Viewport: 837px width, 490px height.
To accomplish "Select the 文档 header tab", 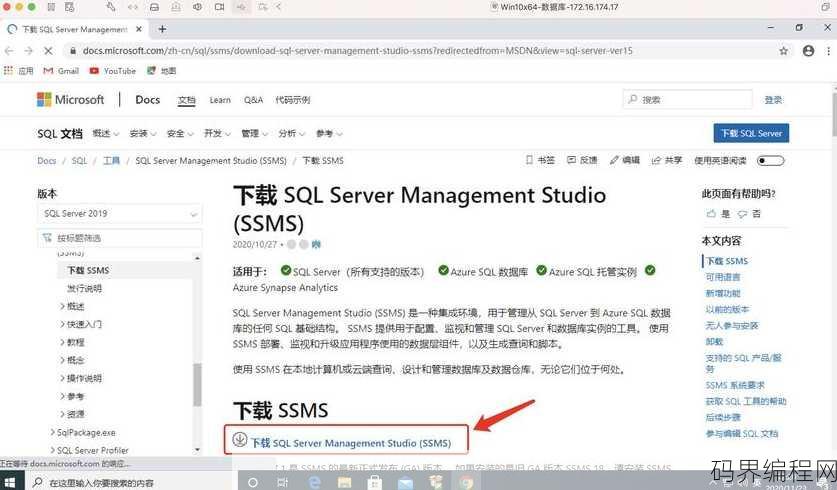I will 186,100.
